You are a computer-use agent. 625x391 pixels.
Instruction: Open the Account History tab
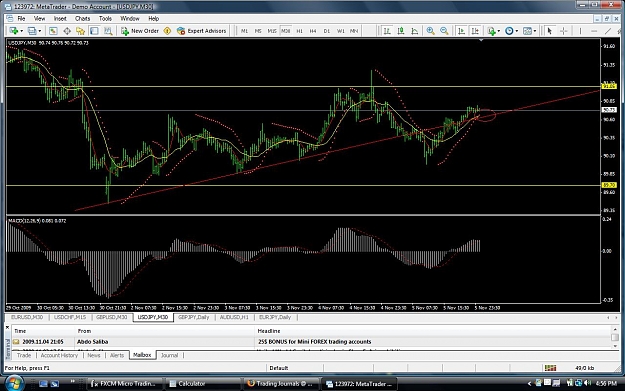(59, 355)
